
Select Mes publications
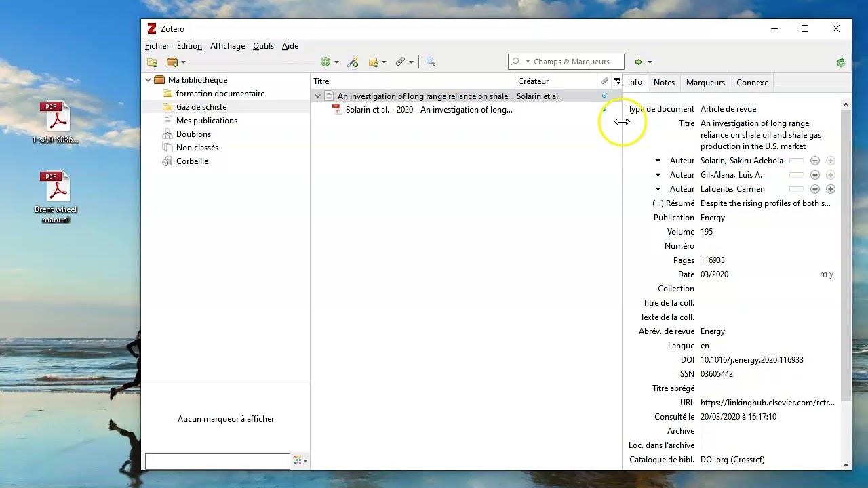click(x=207, y=121)
